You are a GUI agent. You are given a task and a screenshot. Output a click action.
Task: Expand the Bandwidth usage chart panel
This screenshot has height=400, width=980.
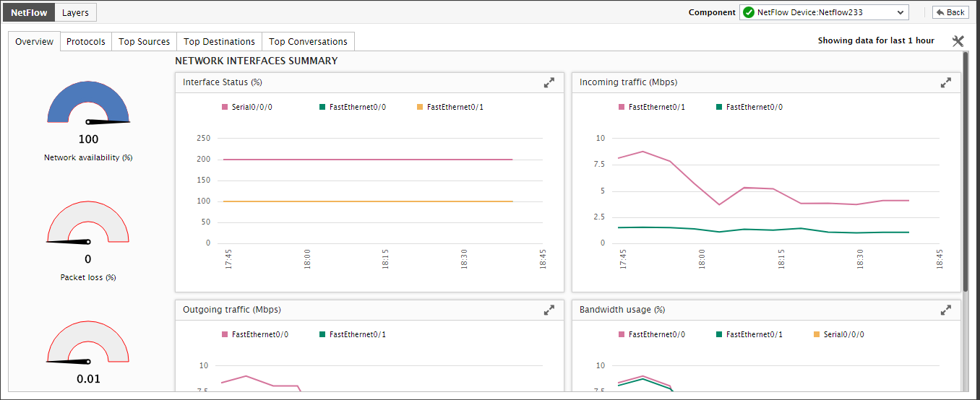(x=945, y=310)
